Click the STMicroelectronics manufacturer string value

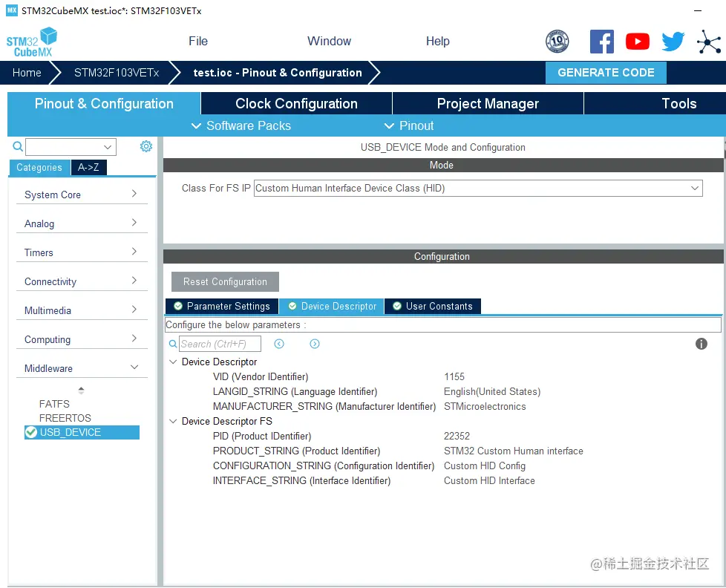485,406
